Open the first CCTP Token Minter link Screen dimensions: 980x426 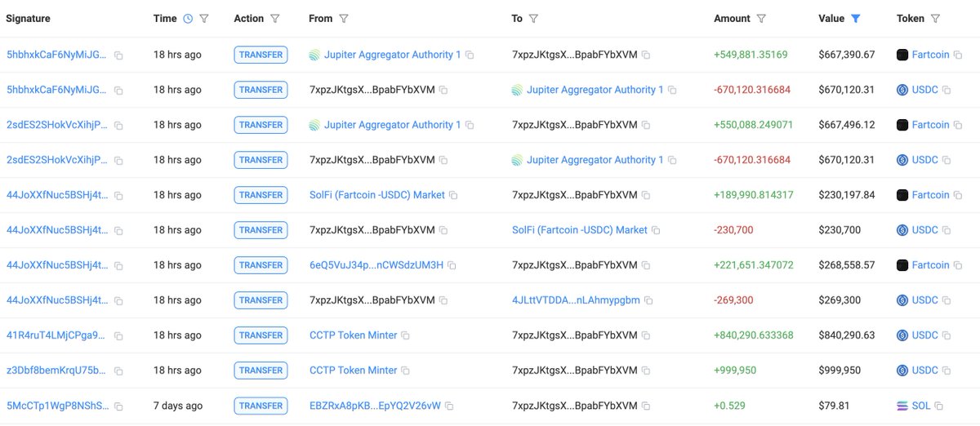pyautogui.click(x=353, y=335)
